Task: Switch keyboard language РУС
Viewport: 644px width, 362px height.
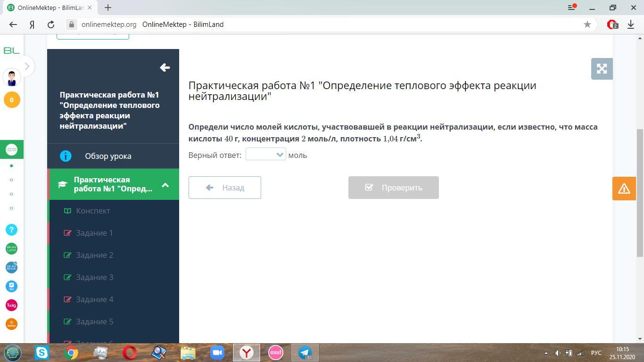Action: point(596,353)
